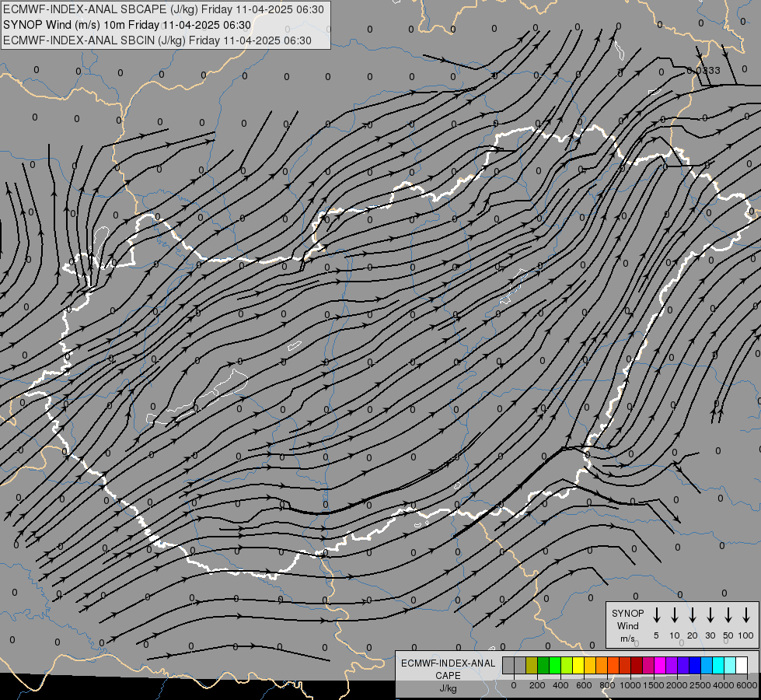
Task: Pick the bright magenta CAPE legend swatch
Action: coord(660,665)
